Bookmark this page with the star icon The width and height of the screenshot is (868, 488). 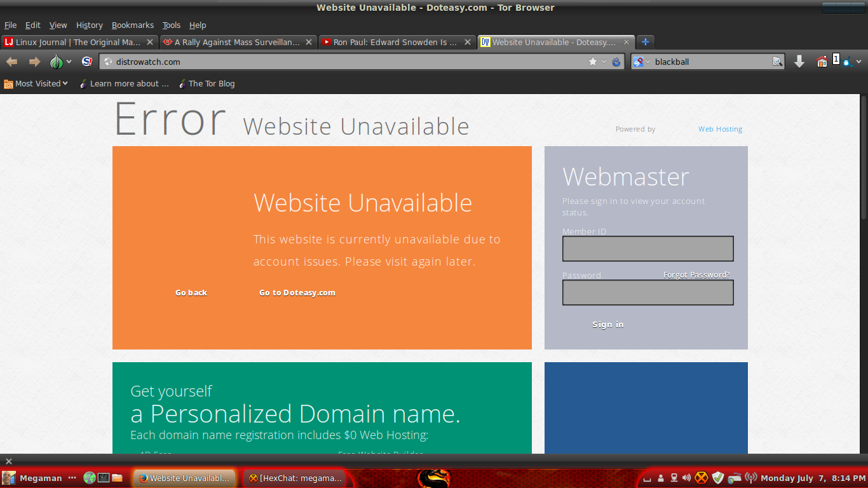coord(593,62)
